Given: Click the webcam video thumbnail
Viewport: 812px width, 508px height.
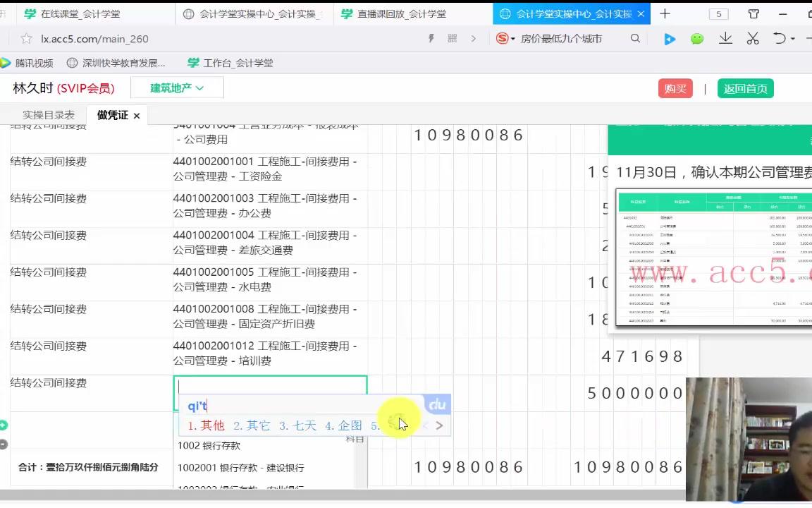Looking at the screenshot, I should [749, 439].
